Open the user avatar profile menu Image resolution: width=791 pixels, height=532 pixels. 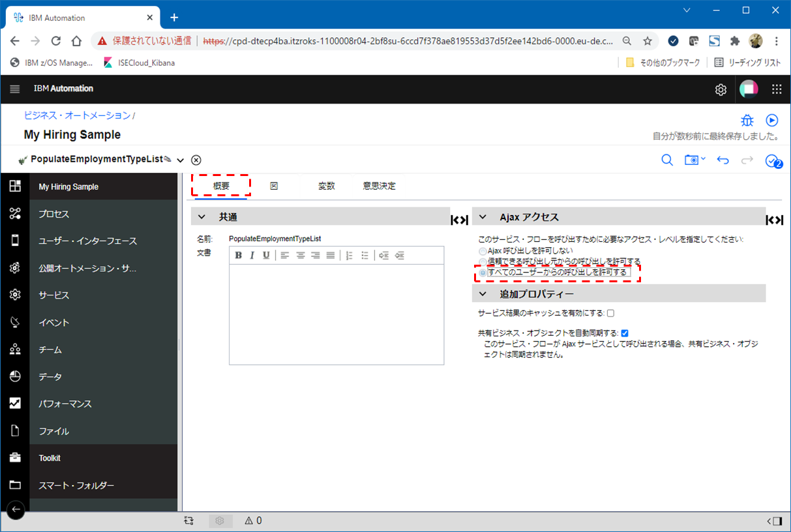(x=749, y=89)
